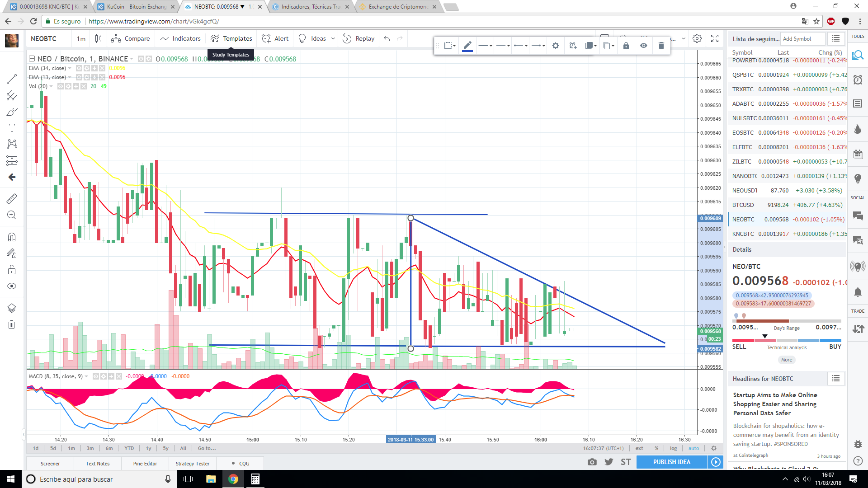Select the Measure ruler tool
The image size is (868, 488).
click(12, 198)
